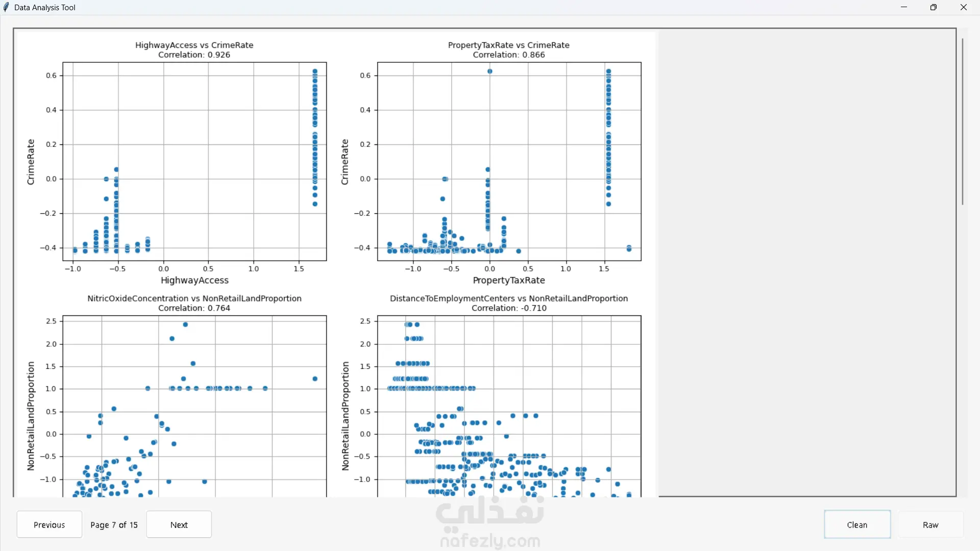Click the vertical scrollbar thumb

[963, 121]
